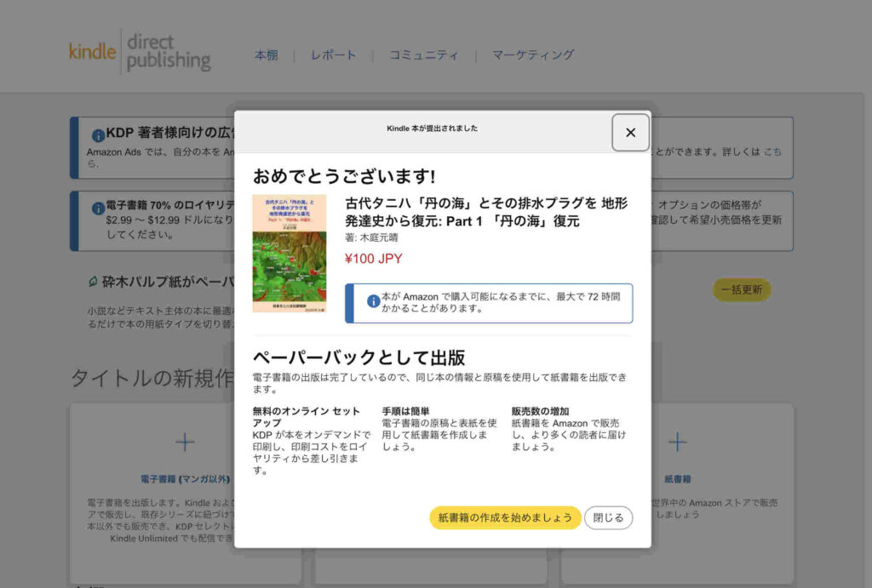872x588 pixels.
Task: Select the price ¥100 JPY
Action: coord(373,259)
